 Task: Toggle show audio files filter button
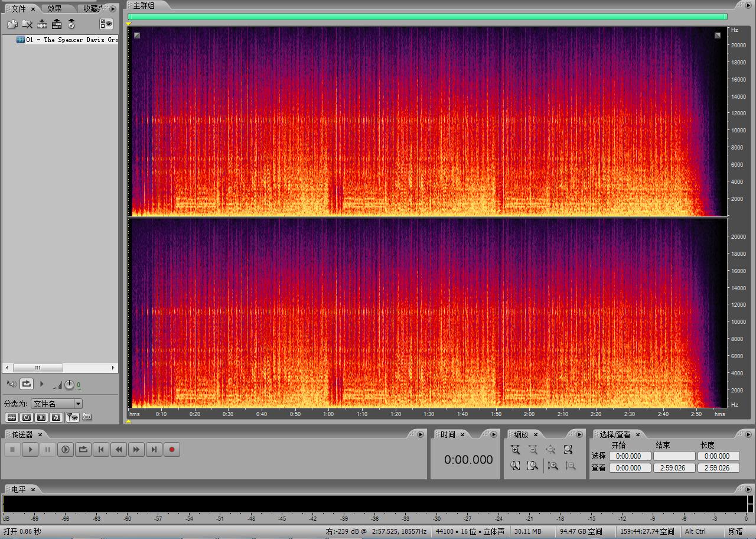click(11, 417)
